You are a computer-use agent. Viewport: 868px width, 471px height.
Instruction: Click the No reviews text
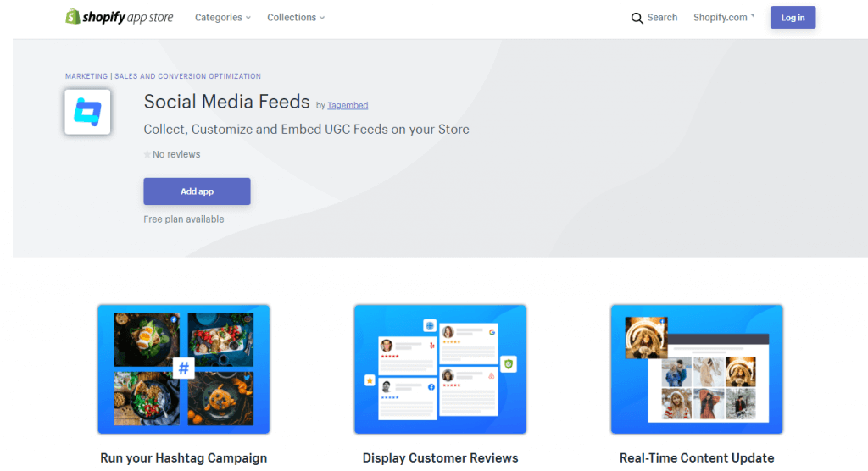(x=176, y=154)
